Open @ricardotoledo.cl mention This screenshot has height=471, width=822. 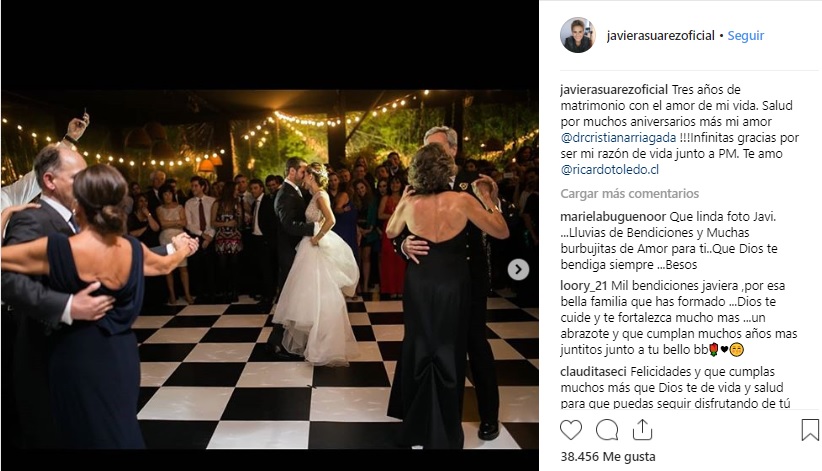[610, 170]
